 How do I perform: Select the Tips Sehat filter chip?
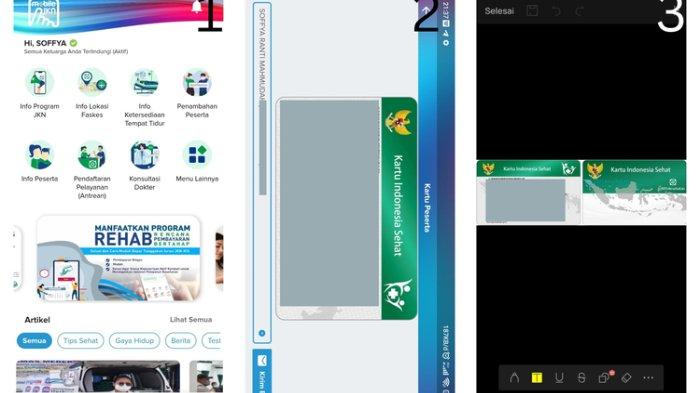pos(80,340)
